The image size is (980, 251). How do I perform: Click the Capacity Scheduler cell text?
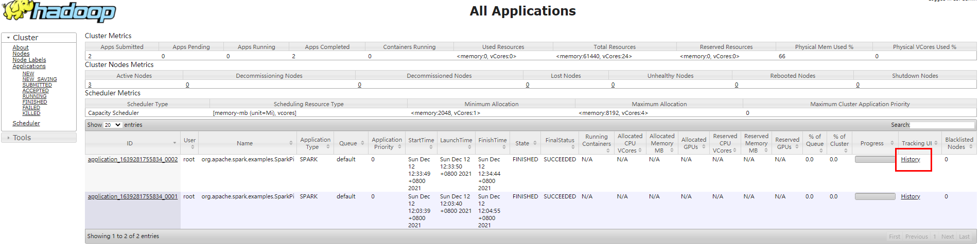(113, 113)
